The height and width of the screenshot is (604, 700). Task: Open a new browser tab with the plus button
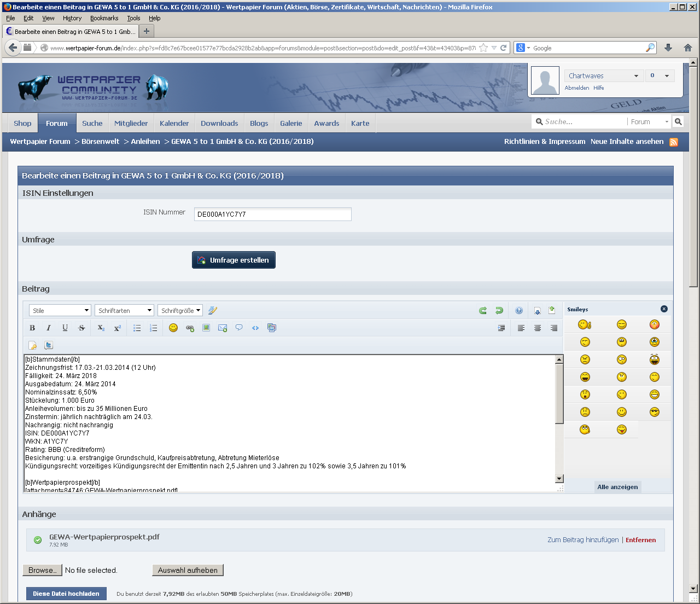[146, 31]
